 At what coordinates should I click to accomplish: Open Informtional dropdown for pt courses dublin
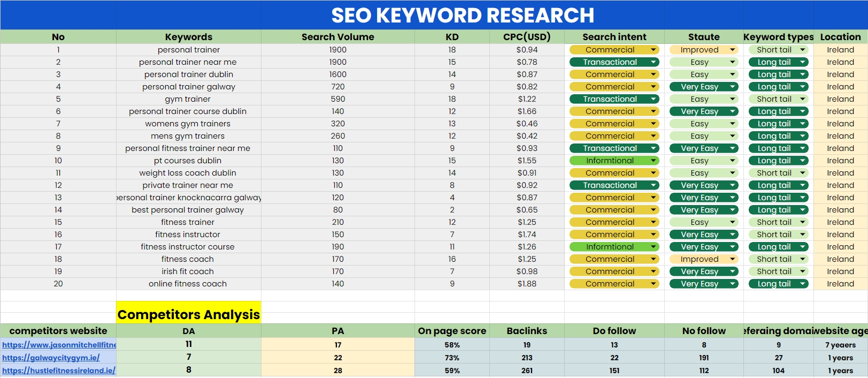tap(653, 161)
